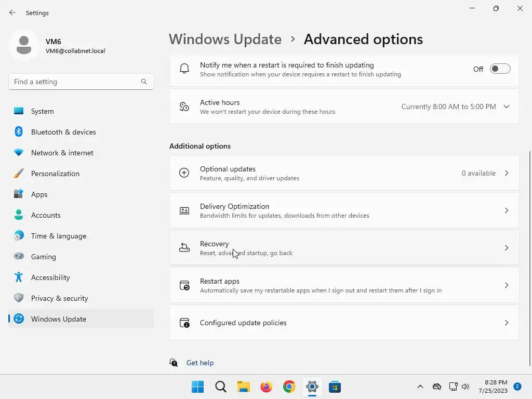
Task: Select Accessibility in the sidebar
Action: coord(81,277)
